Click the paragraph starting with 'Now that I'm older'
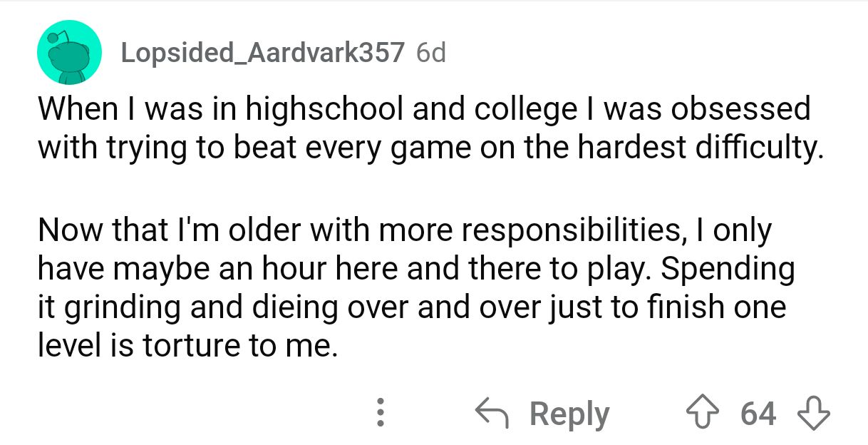The height and width of the screenshot is (445, 868). [415, 287]
